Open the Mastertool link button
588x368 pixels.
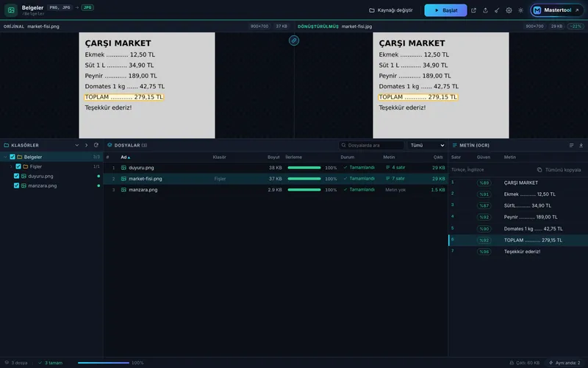point(557,10)
